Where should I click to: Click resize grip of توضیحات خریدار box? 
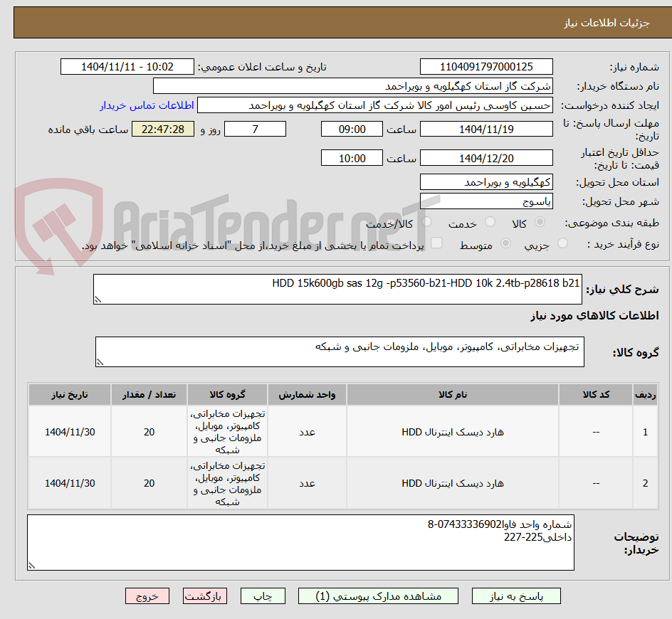click(32, 566)
